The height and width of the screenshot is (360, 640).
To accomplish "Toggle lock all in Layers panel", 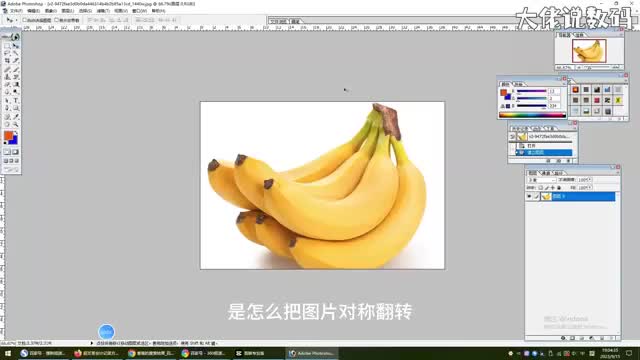I will [x=559, y=188].
